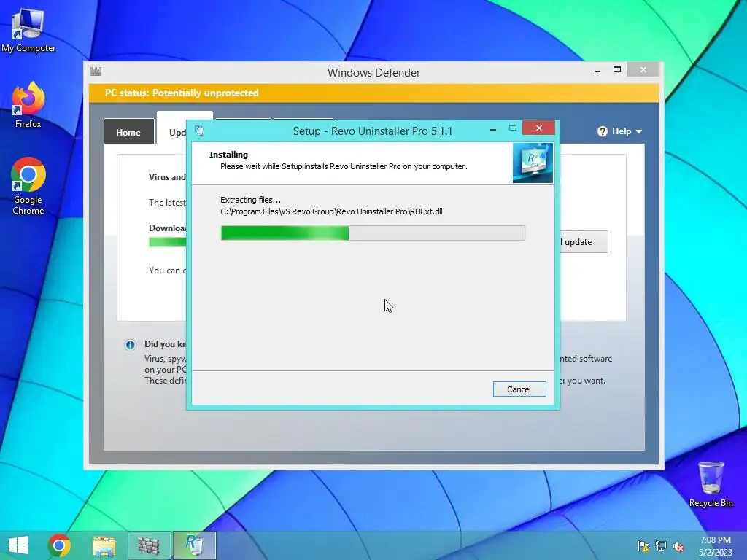Minimize the Windows Defender window
The width and height of the screenshot is (747, 560).
(x=597, y=71)
